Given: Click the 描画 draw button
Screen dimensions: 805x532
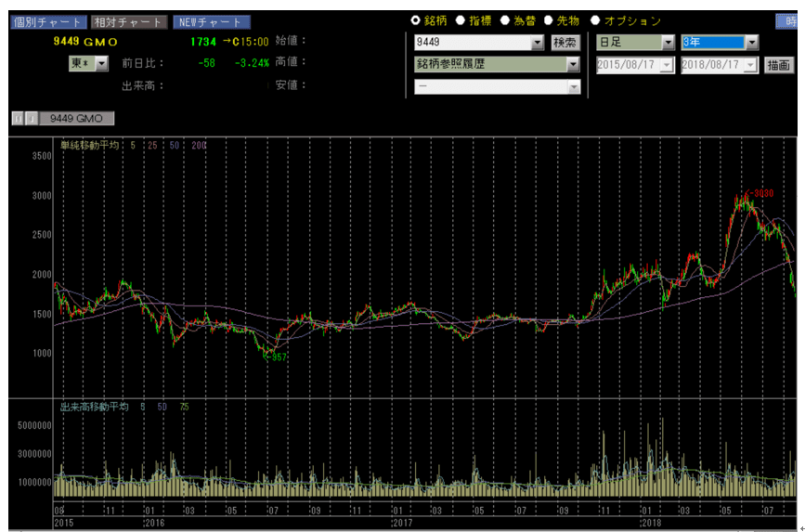Looking at the screenshot, I should [778, 65].
